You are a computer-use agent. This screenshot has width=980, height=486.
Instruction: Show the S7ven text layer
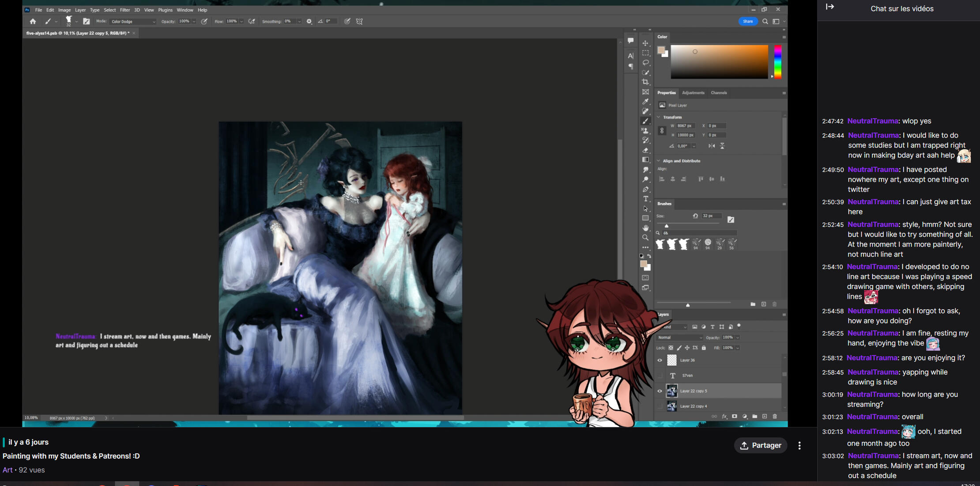(x=660, y=376)
